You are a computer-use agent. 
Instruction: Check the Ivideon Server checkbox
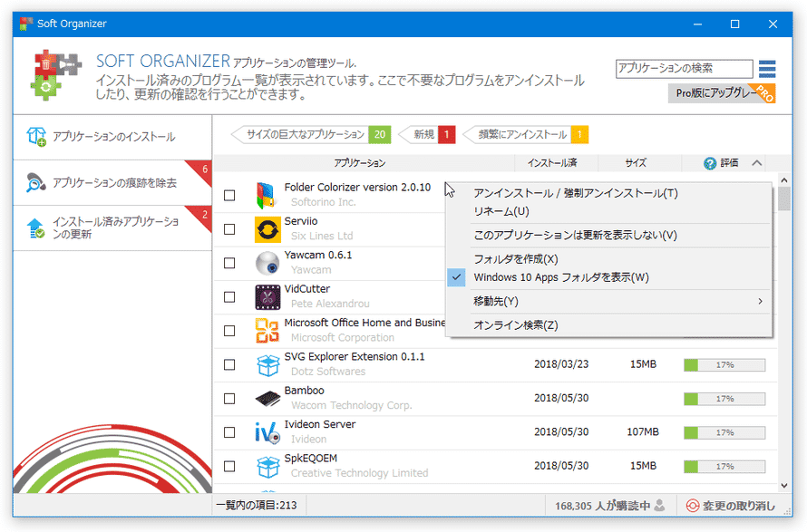[x=229, y=432]
